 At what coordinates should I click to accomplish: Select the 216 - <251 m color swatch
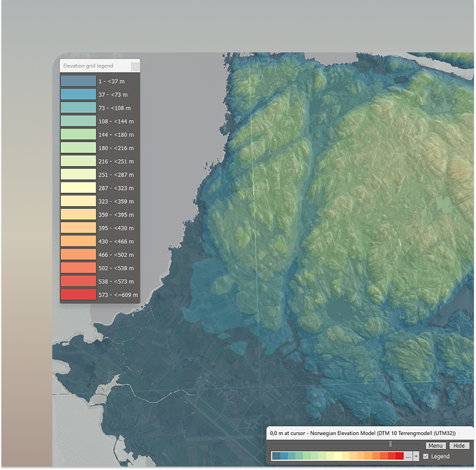click(x=78, y=161)
